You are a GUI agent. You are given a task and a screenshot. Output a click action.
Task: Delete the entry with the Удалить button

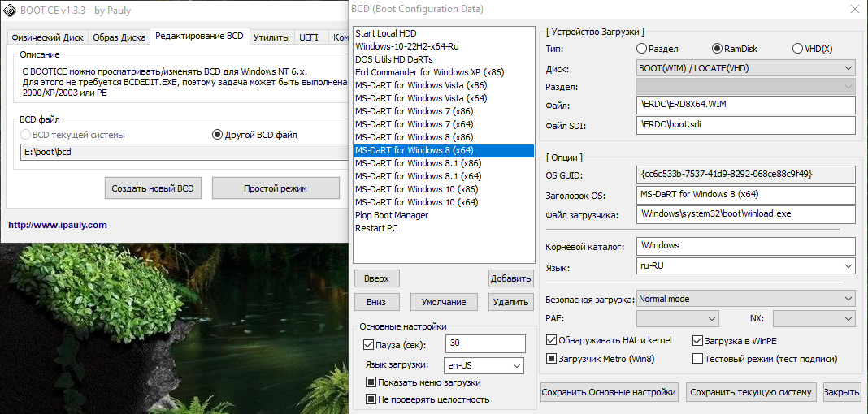tap(510, 302)
